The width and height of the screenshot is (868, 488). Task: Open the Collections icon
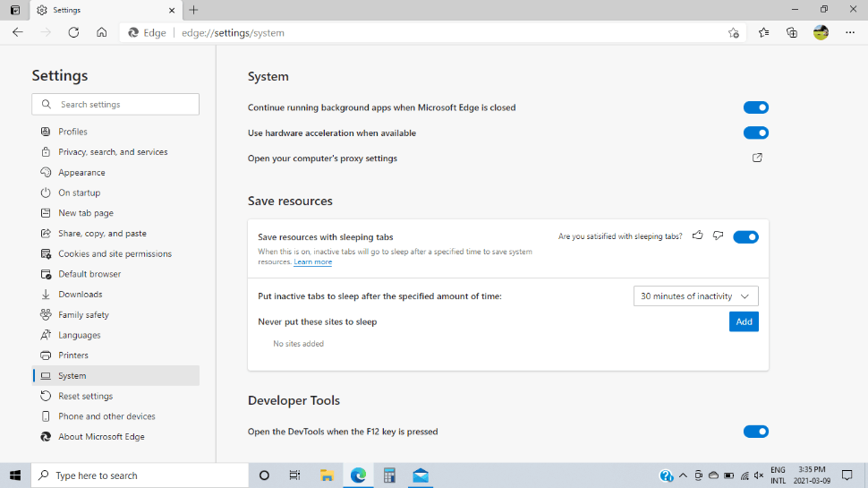point(792,32)
